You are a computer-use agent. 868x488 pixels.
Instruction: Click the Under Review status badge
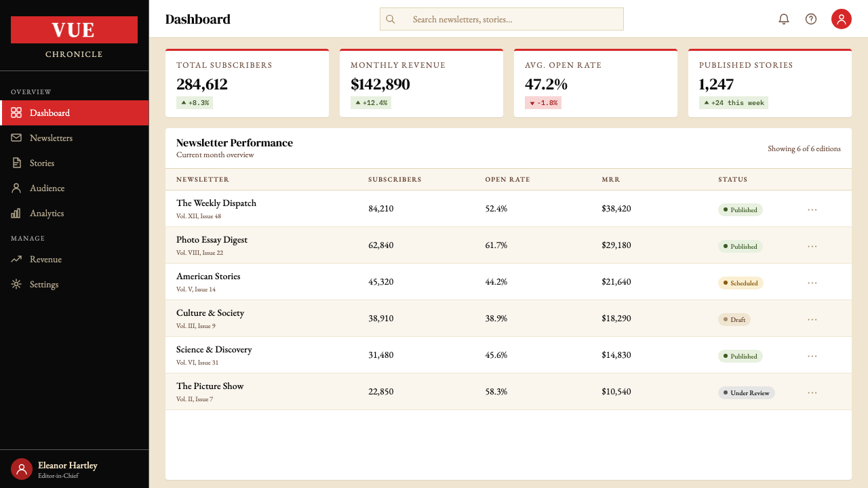747,392
